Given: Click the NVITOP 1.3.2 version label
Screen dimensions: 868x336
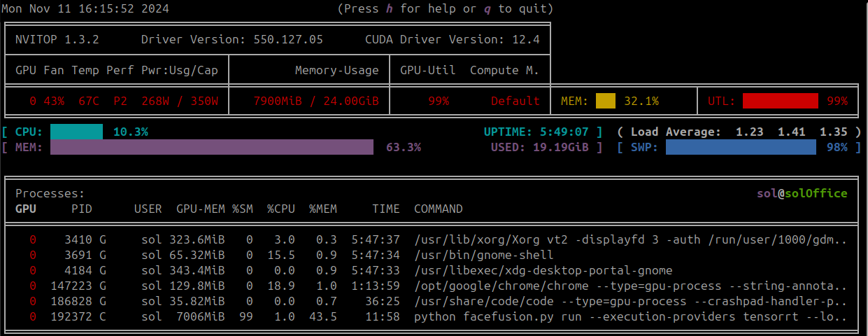Looking at the screenshot, I should click(57, 40).
